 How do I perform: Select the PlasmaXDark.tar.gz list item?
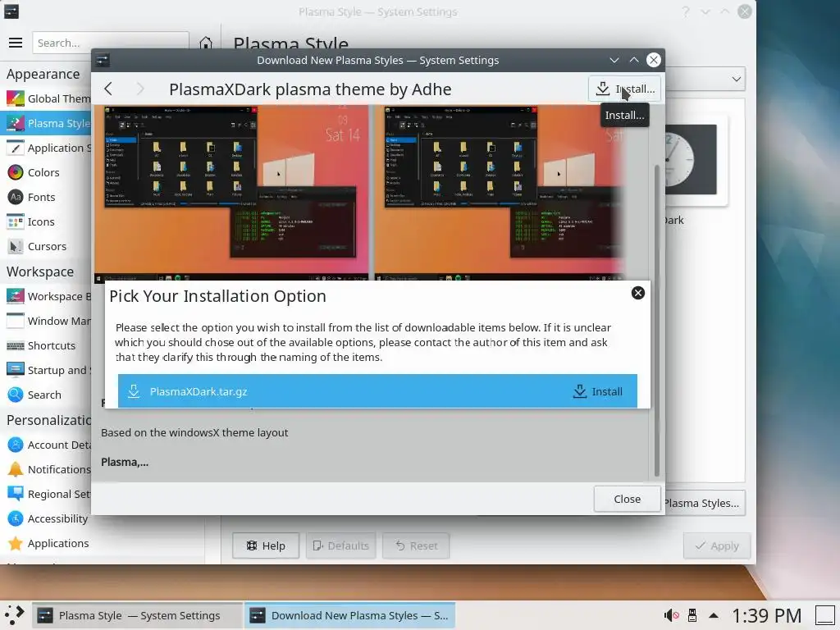pos(377,391)
